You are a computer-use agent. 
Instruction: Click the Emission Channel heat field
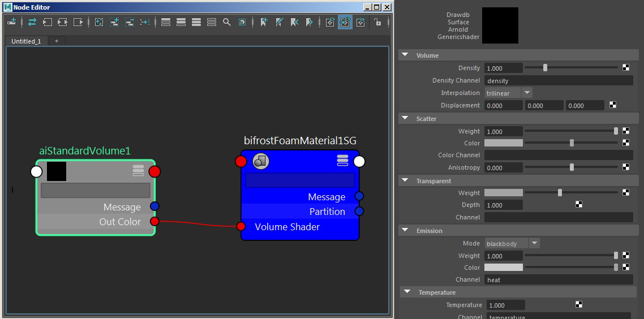[x=559, y=279]
